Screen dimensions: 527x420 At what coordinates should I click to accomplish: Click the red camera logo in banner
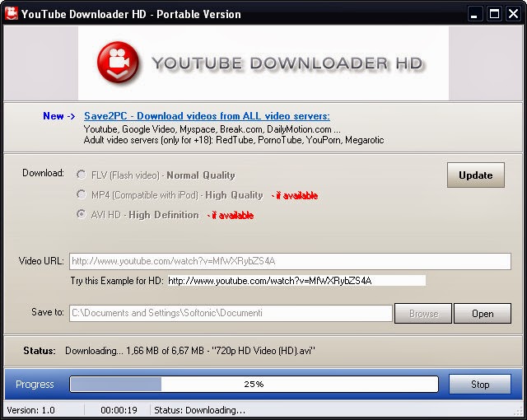coord(118,63)
